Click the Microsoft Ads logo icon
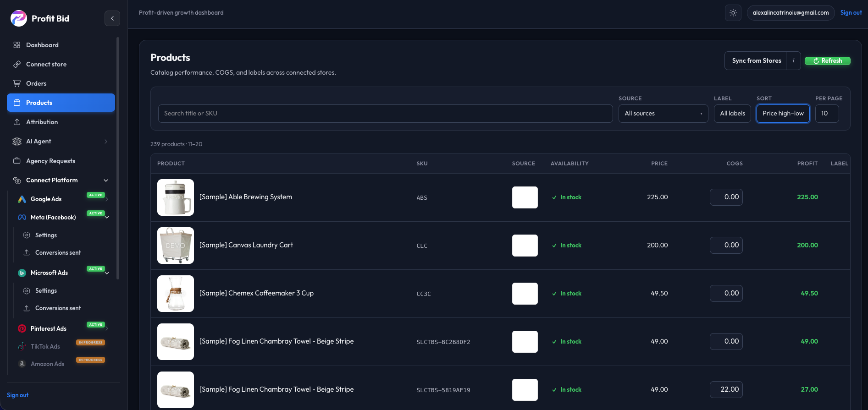The height and width of the screenshot is (410, 868). [22, 273]
